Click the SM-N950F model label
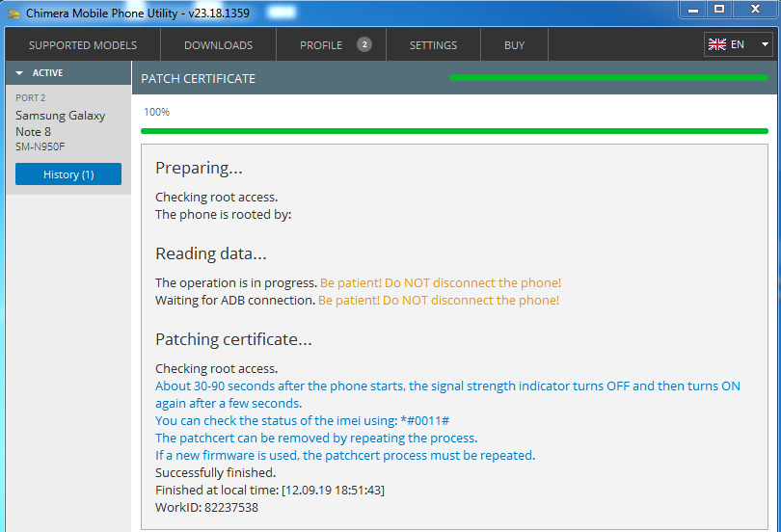The height and width of the screenshot is (532, 781). [x=40, y=146]
